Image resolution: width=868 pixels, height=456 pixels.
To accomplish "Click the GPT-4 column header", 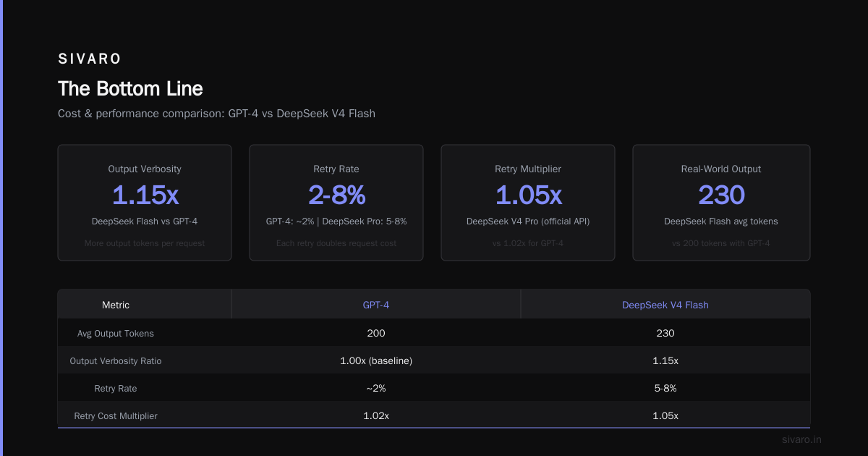I will click(376, 305).
